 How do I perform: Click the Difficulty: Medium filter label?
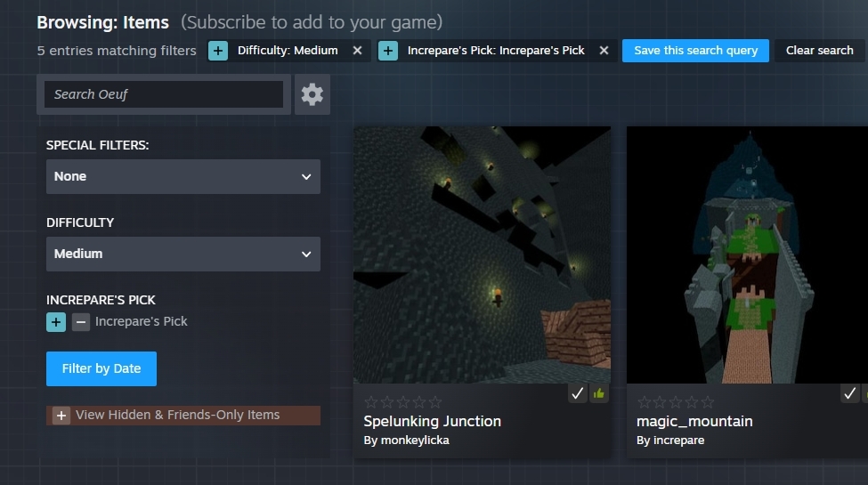(x=288, y=51)
